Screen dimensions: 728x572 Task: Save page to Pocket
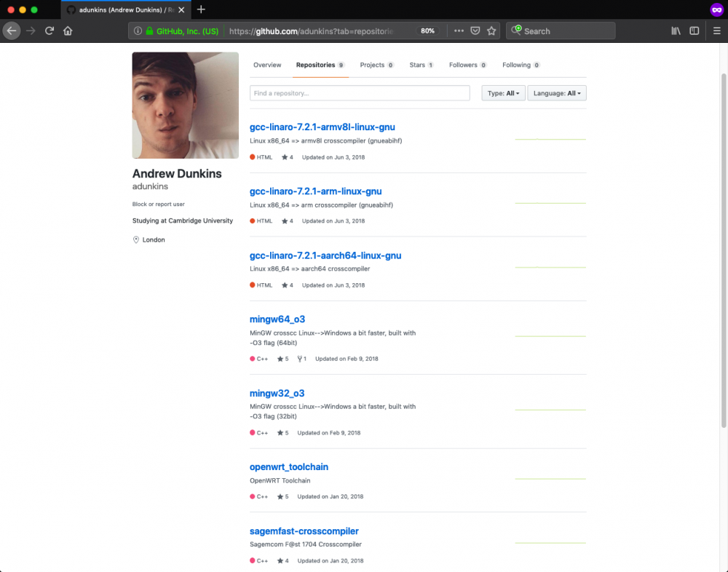coord(475,31)
